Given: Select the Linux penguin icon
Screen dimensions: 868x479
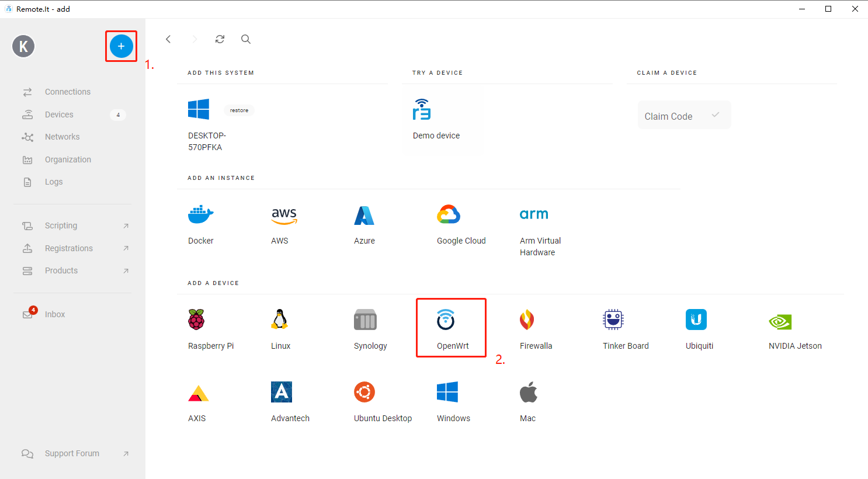Looking at the screenshot, I should [x=280, y=320].
